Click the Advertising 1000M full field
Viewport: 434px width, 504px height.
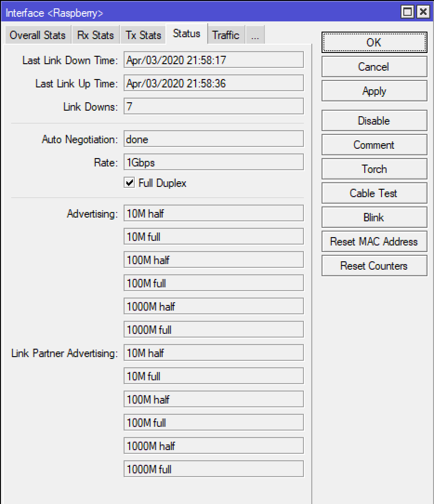[214, 330]
